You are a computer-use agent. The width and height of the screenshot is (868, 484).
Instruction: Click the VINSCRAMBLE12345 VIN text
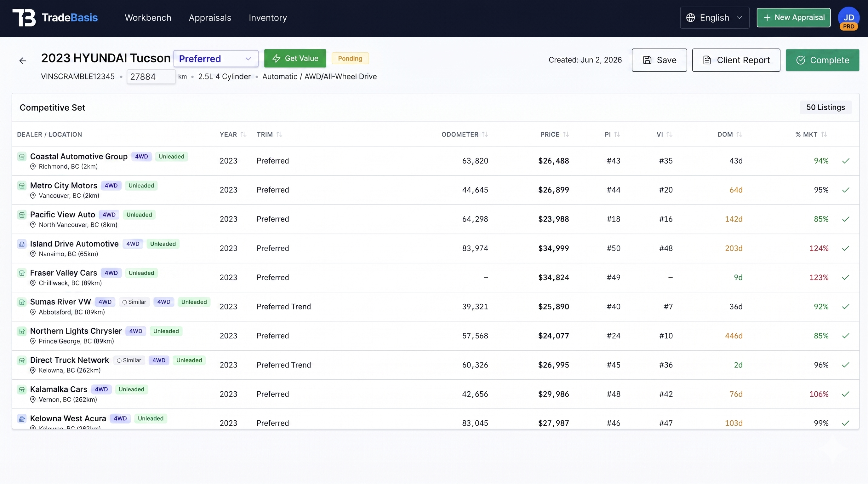pyautogui.click(x=78, y=77)
